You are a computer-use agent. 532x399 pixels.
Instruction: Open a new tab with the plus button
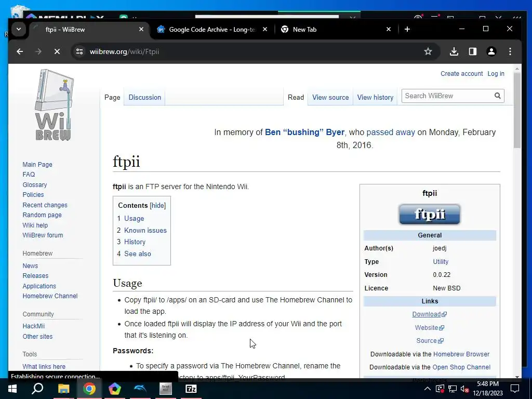pyautogui.click(x=407, y=30)
